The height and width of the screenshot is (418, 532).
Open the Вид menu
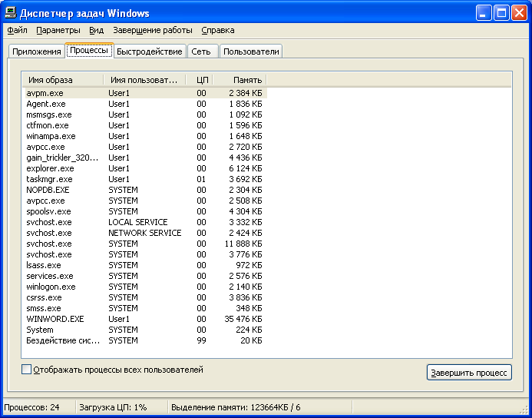click(97, 30)
